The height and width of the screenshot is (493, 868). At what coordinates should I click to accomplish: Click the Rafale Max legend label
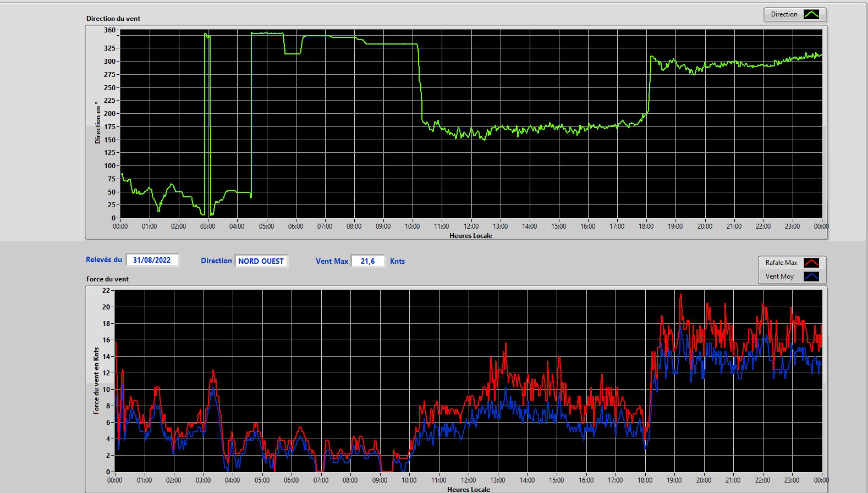click(x=781, y=263)
